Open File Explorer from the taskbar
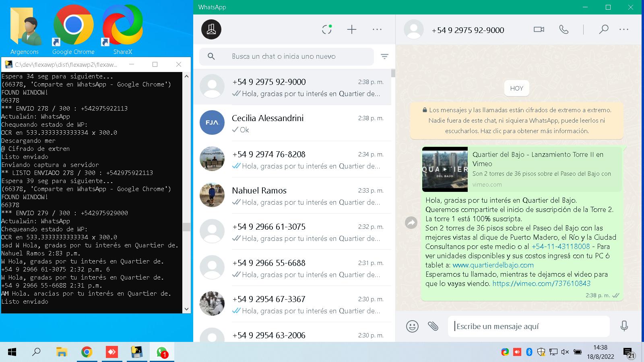644x362 pixels. (61, 352)
